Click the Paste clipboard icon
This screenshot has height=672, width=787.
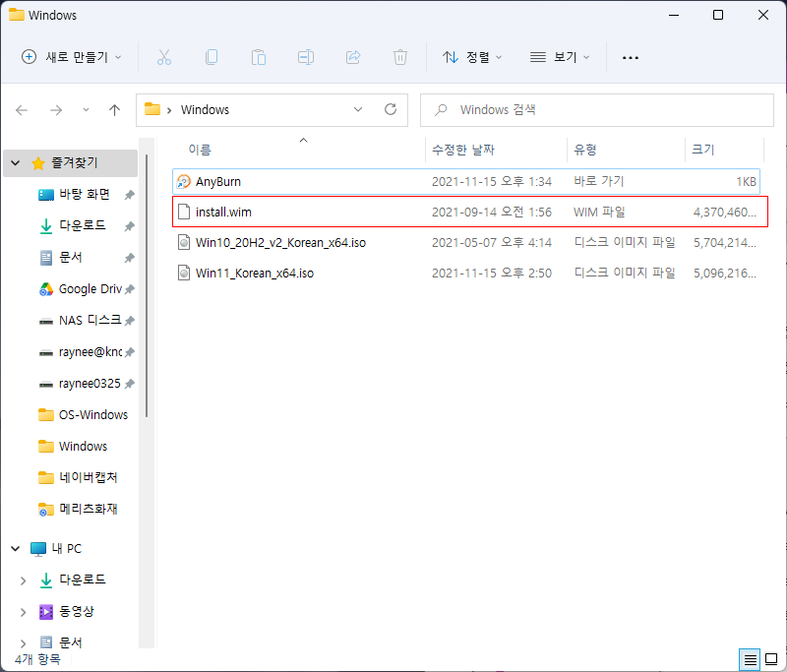[259, 57]
